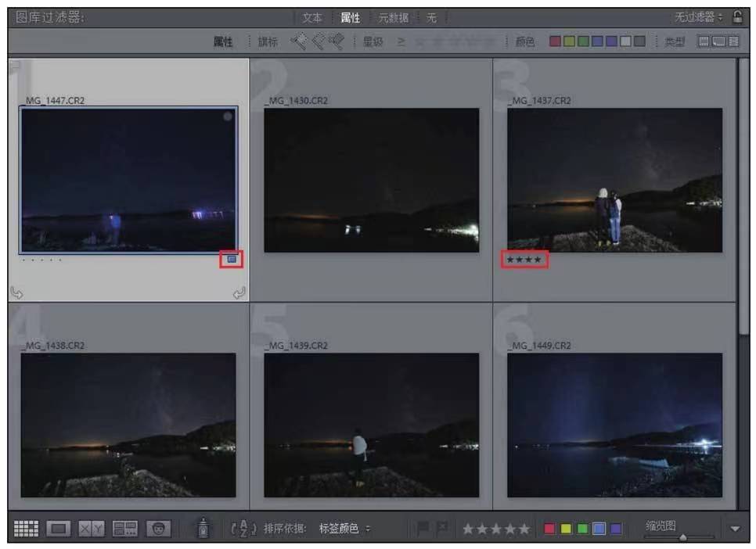Filter by the purple color label
Viewport: 756px width, 549px height.
tap(611, 41)
